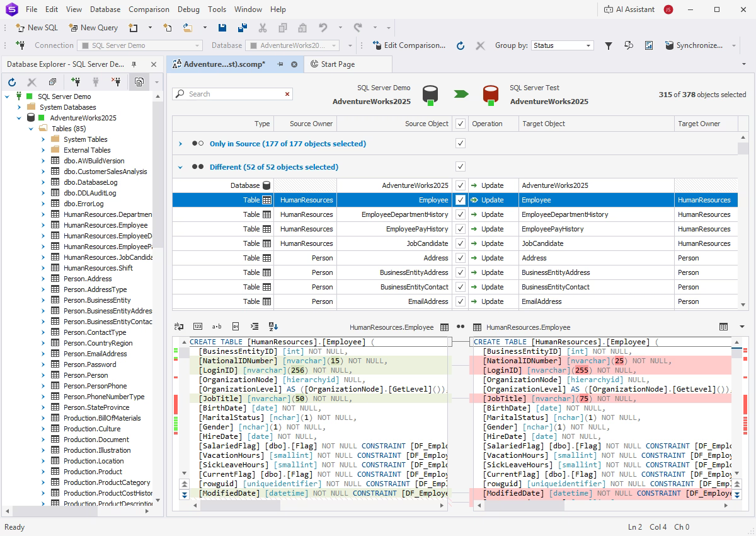Collapse the SQL Server Demo tree node
This screenshot has height=536, width=756.
8,96
